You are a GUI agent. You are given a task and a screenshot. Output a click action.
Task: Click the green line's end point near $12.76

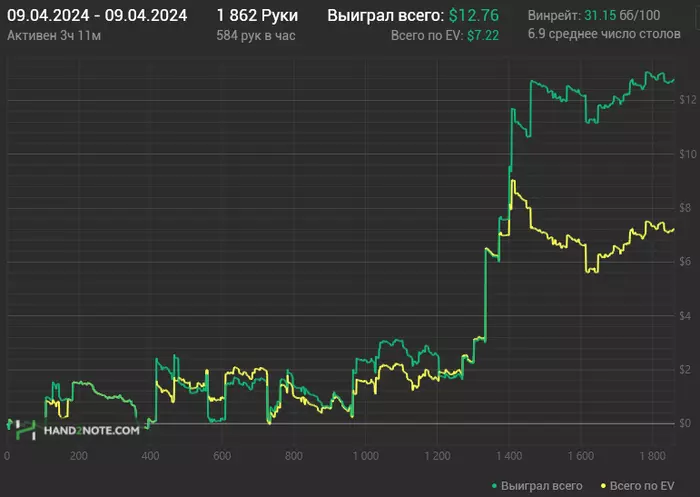click(674, 80)
